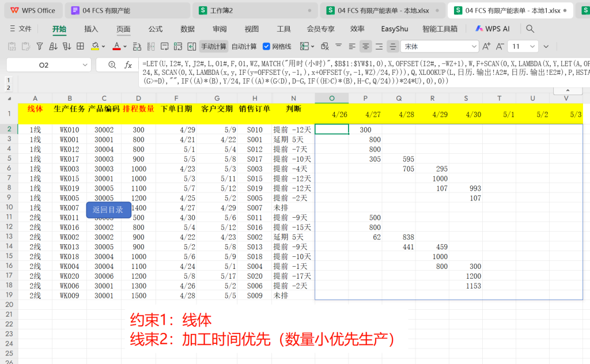Open the fill color dropdown arrow
The width and height of the screenshot is (590, 364).
click(104, 47)
